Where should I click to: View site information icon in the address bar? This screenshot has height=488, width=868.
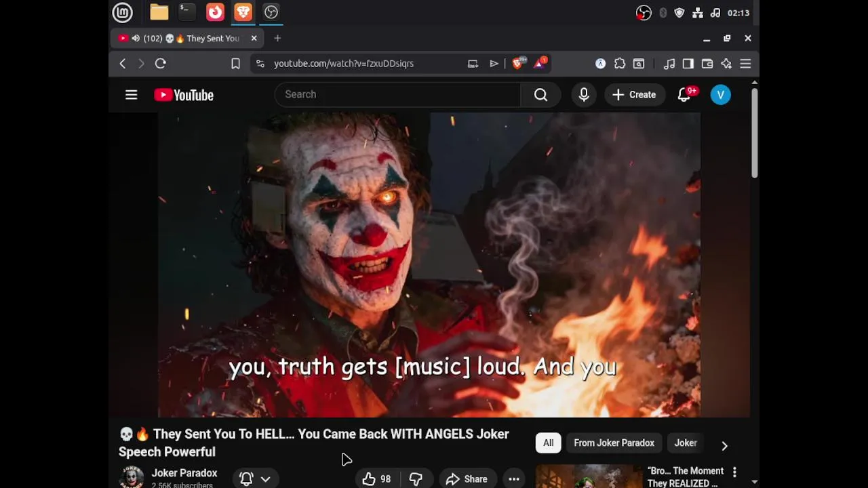tap(260, 64)
